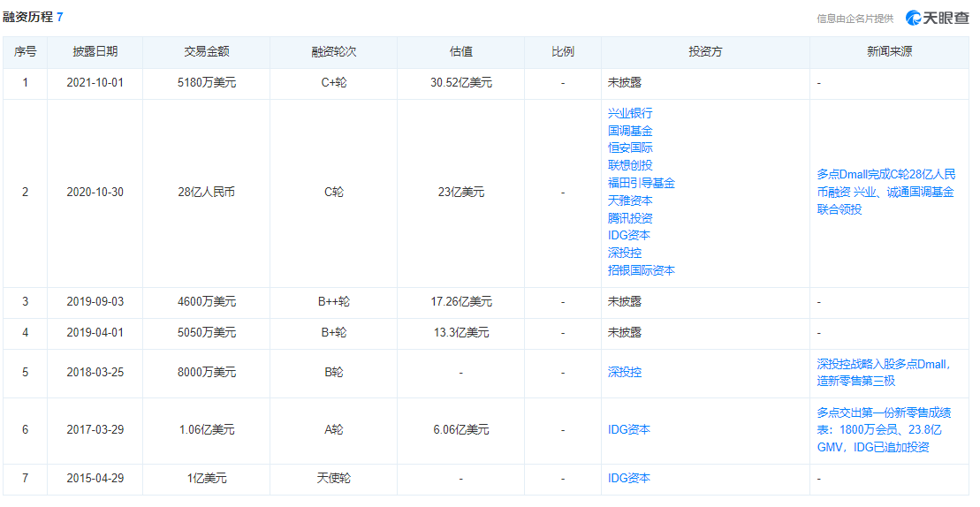Click valuation 17.26亿美元

click(x=461, y=301)
